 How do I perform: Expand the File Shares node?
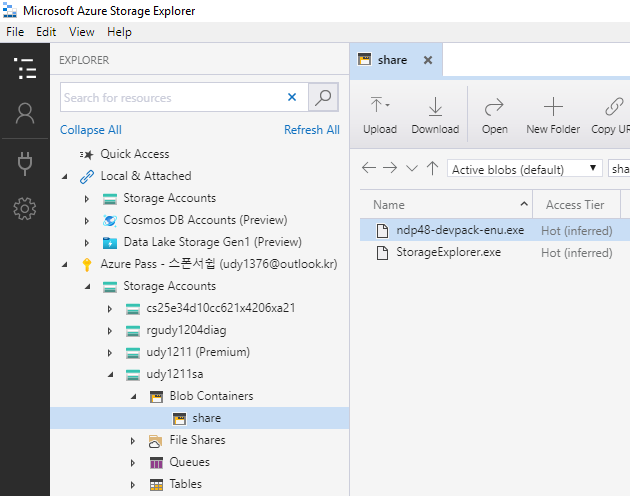pos(133,441)
